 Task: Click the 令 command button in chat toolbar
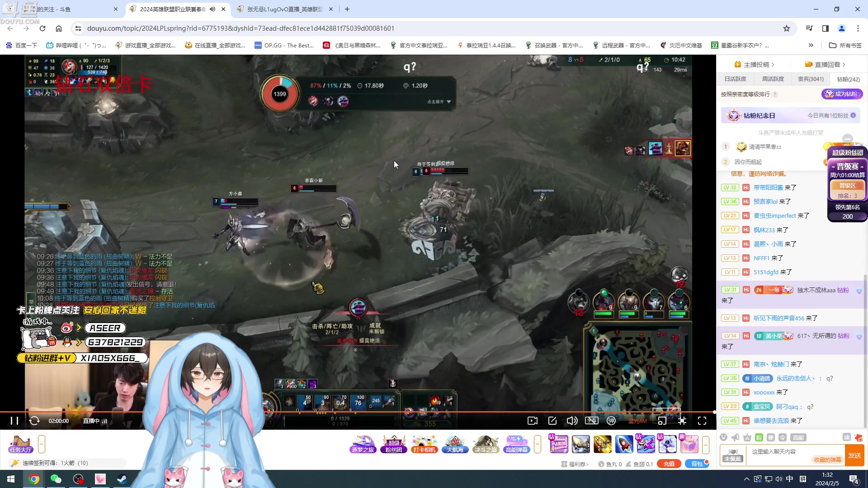pos(783,437)
